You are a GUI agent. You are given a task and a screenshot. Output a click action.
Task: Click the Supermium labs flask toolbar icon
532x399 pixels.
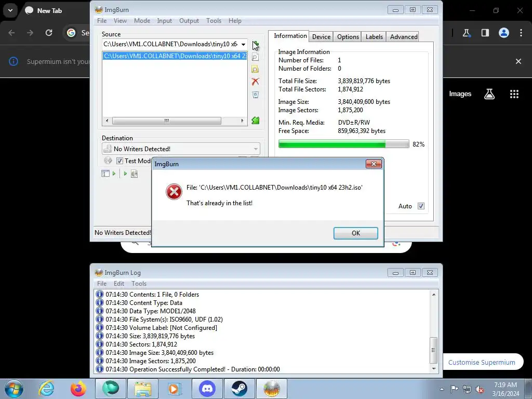point(466,33)
